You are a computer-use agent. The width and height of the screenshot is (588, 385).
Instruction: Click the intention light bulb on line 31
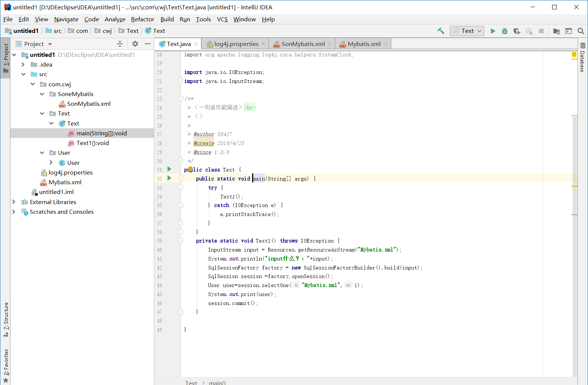191,169
